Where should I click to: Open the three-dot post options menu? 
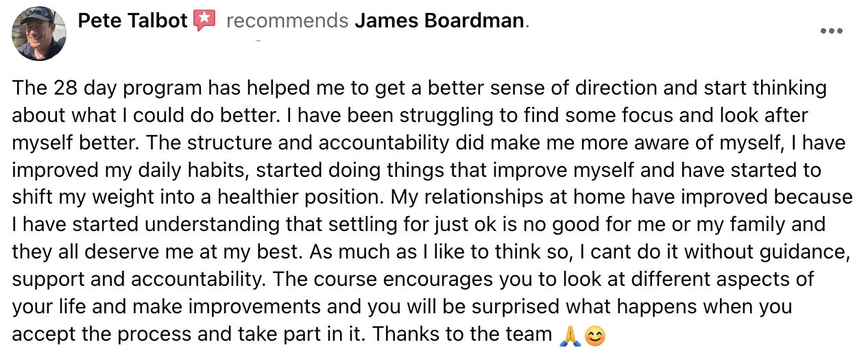pyautogui.click(x=831, y=31)
